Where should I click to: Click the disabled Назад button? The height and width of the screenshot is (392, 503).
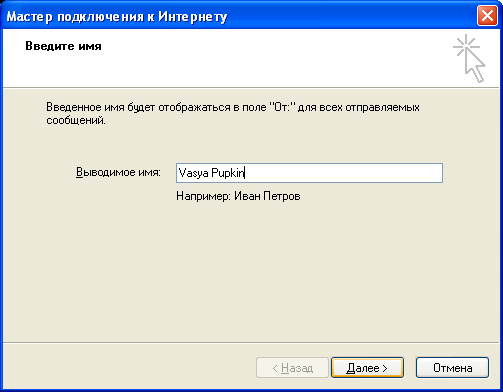click(x=292, y=368)
